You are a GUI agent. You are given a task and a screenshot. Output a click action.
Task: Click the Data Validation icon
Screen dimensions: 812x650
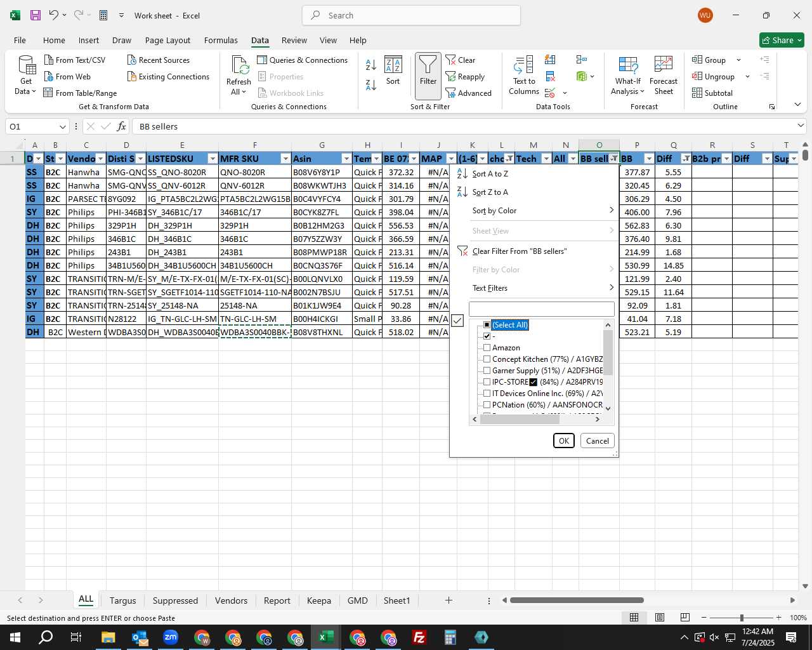click(551, 93)
